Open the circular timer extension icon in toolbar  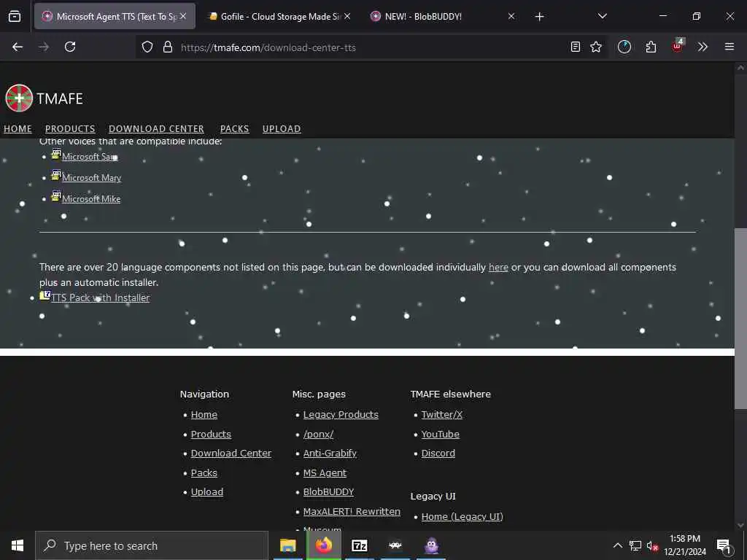tap(624, 47)
